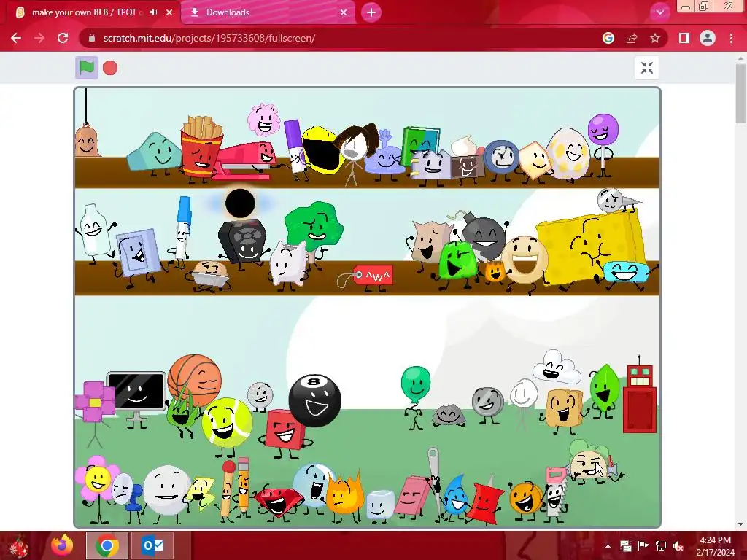This screenshot has height=560, width=747.
Task: Click the orange Firey character
Action: tap(345, 495)
